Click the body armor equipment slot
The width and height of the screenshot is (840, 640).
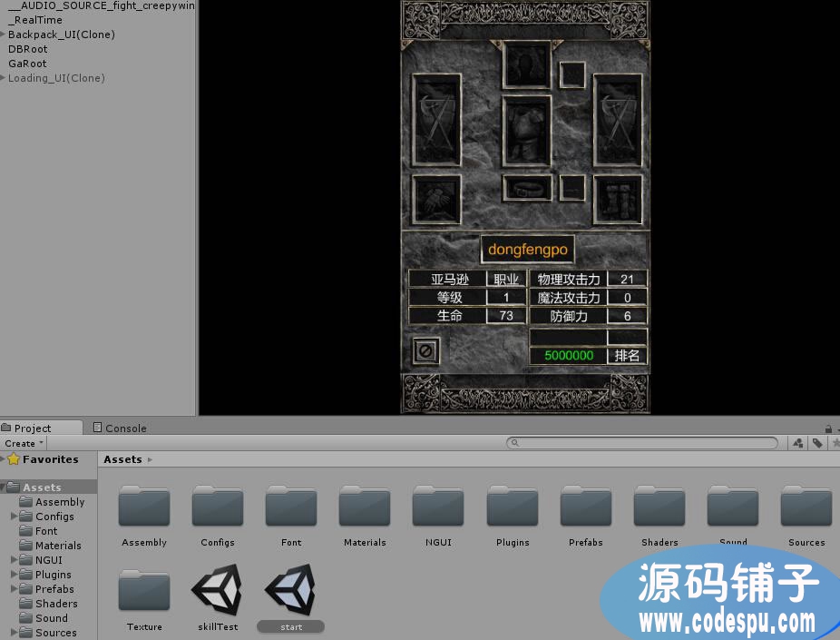(x=527, y=132)
